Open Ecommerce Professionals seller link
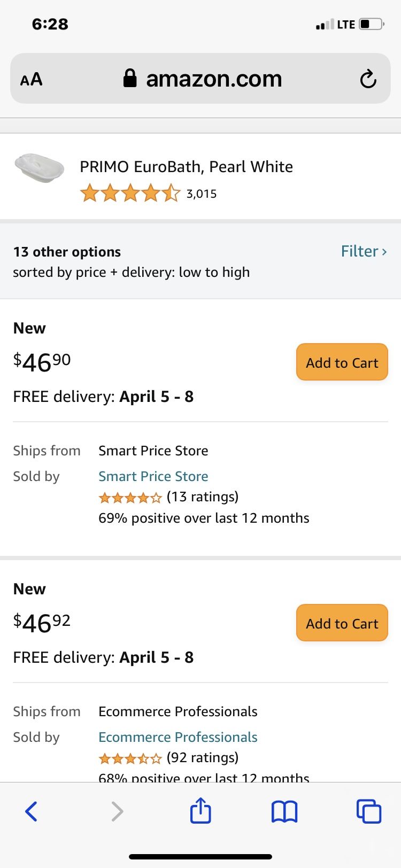 pyautogui.click(x=178, y=737)
